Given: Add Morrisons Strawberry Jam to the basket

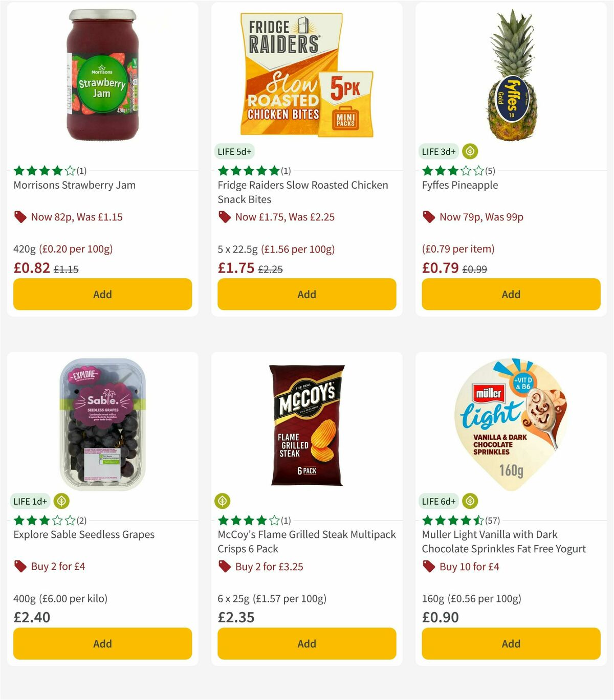Looking at the screenshot, I should click(102, 295).
